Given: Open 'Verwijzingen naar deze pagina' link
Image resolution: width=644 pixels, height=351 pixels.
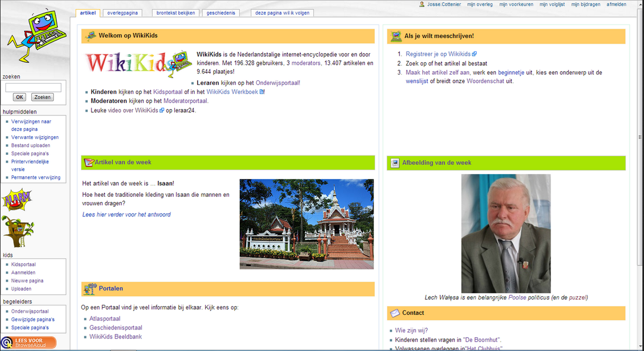Looking at the screenshot, I should (31, 125).
